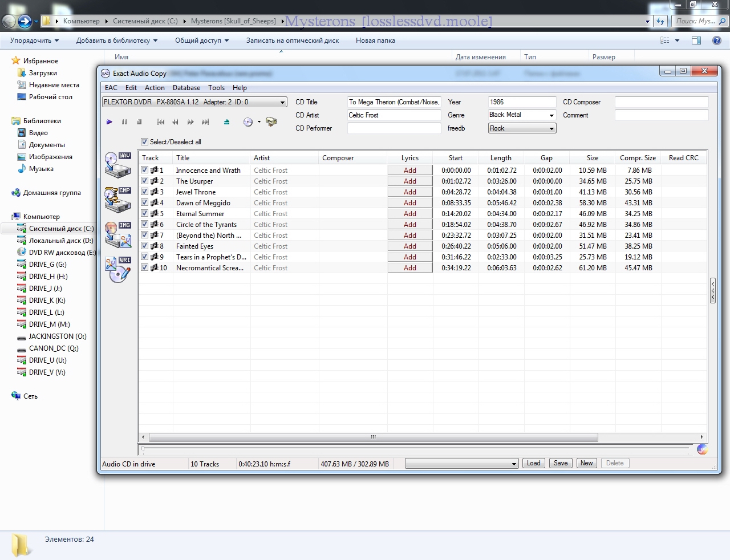Open the Action menu

155,88
